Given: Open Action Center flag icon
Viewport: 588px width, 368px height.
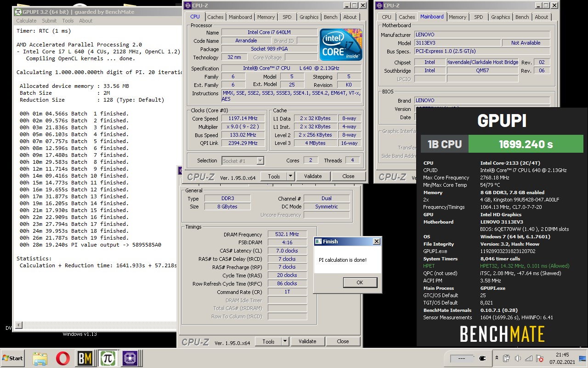Looking at the screenshot, I should (540, 358).
